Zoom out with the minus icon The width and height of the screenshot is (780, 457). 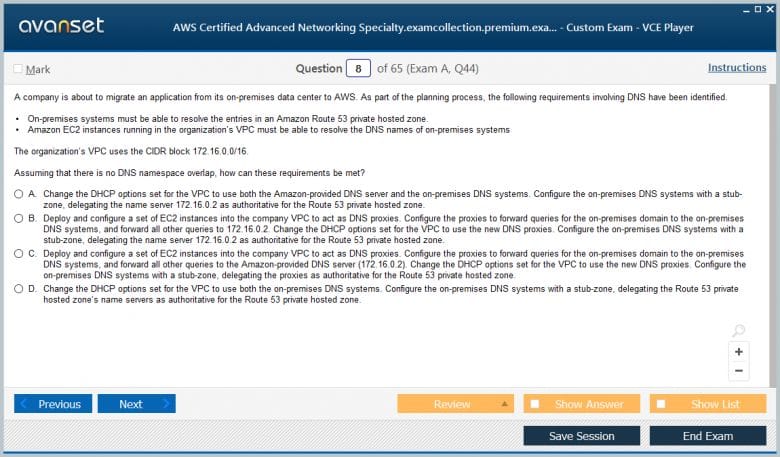click(739, 371)
